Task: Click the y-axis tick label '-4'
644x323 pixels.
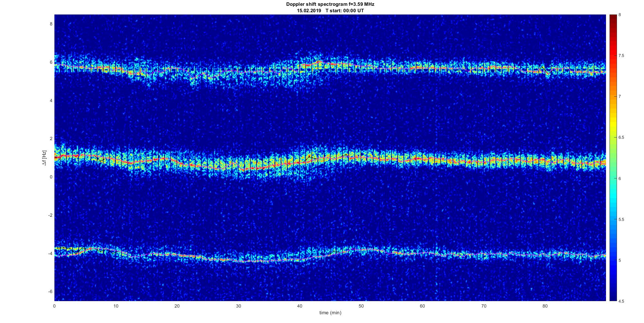Action: (x=50, y=253)
